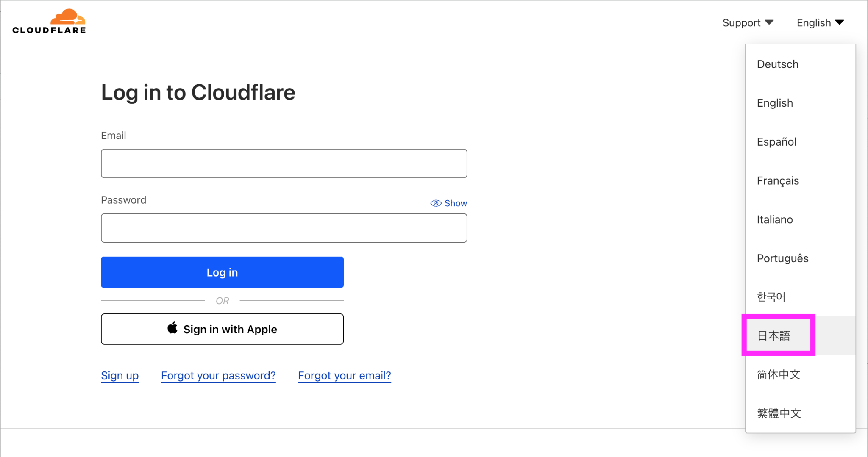The height and width of the screenshot is (457, 868).
Task: Click the Apple logo on sign-in button
Action: point(172,329)
